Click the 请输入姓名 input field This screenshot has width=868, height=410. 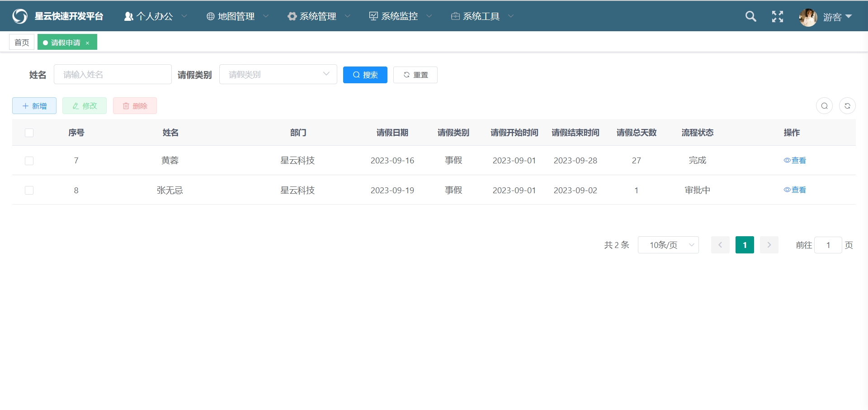coord(113,75)
